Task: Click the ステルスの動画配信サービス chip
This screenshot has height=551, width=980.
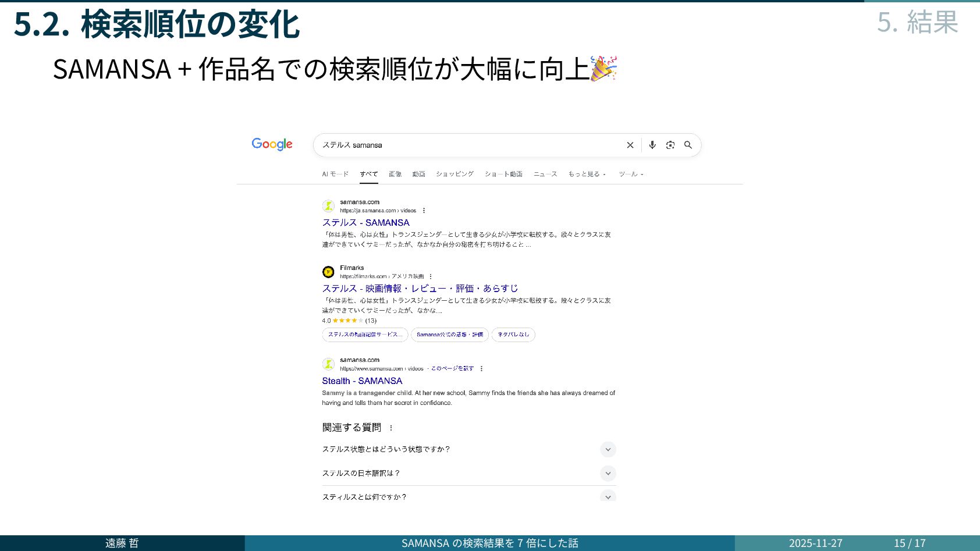Action: (x=365, y=335)
